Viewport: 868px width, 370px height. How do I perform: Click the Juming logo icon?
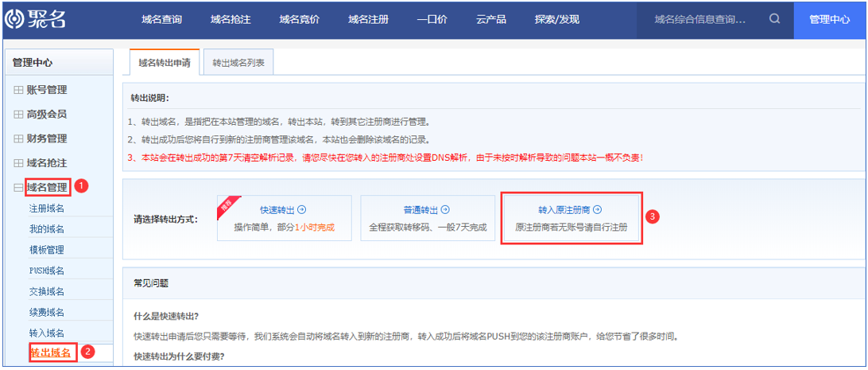click(x=14, y=19)
